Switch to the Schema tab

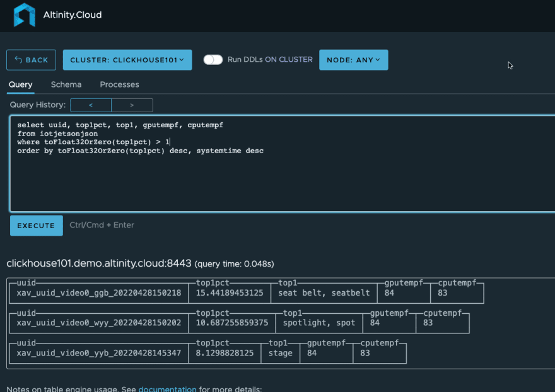pos(66,84)
